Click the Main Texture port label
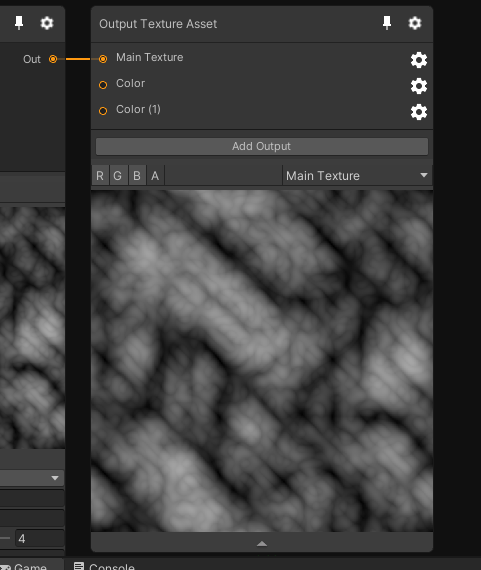 pyautogui.click(x=149, y=57)
